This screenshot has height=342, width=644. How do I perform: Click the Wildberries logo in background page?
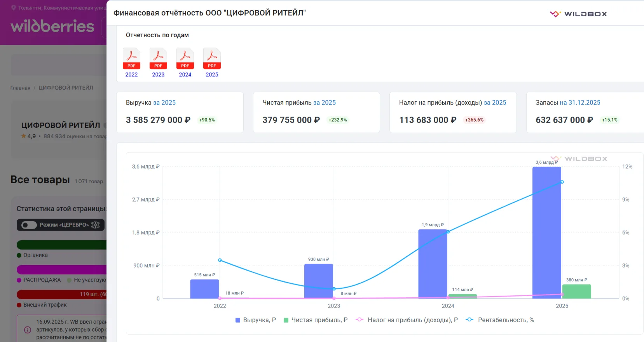pyautogui.click(x=52, y=26)
